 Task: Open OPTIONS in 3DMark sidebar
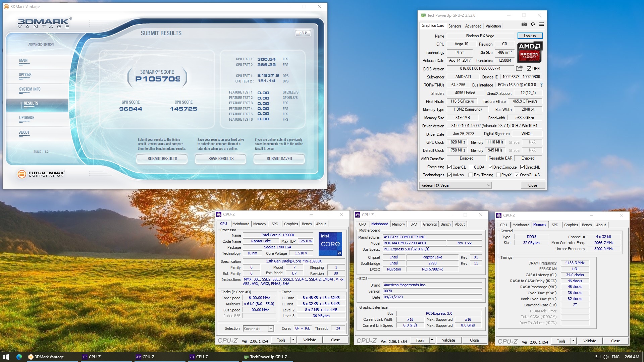25,75
